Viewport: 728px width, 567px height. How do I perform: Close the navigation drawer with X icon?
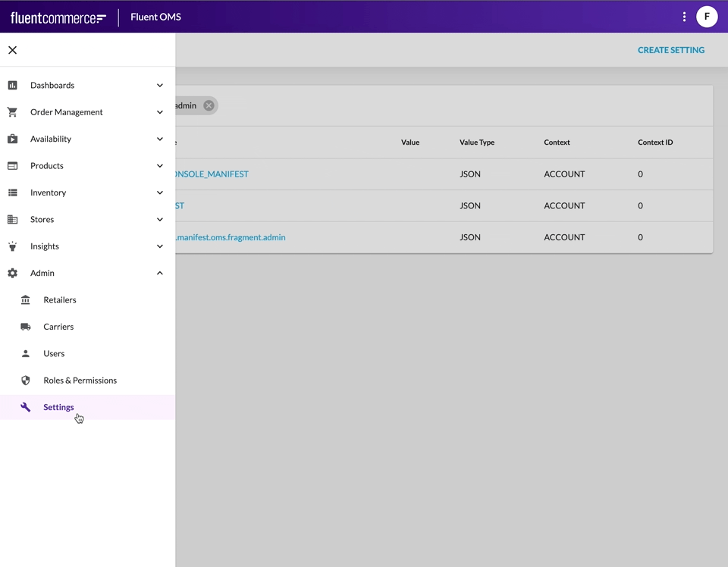coord(12,50)
